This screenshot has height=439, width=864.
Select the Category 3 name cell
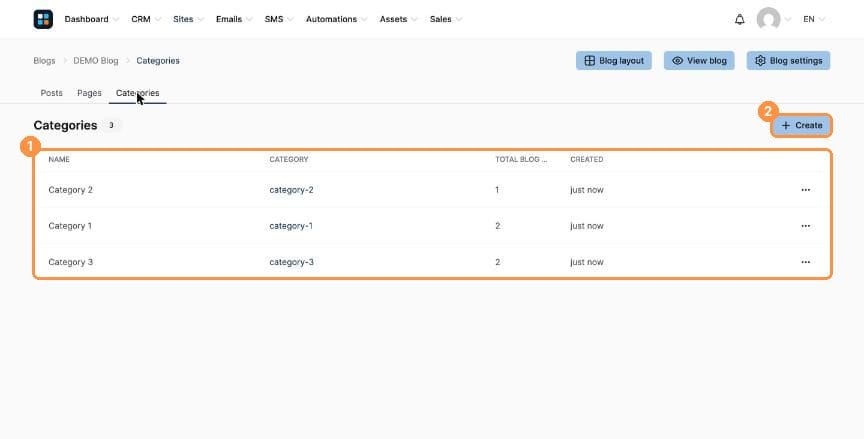click(x=71, y=262)
